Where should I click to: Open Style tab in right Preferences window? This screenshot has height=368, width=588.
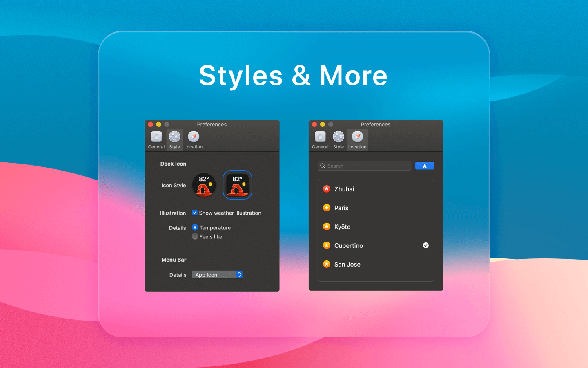click(338, 140)
